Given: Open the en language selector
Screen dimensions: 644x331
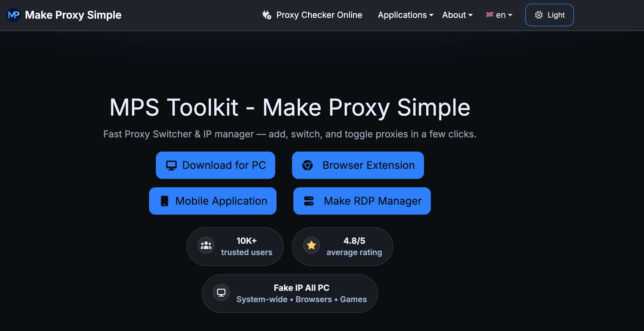Looking at the screenshot, I should coord(499,15).
